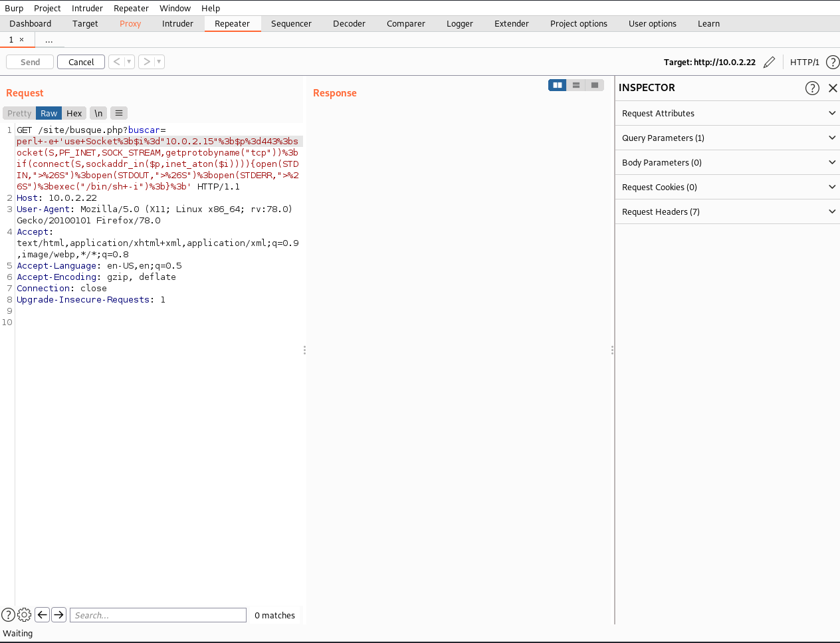Click the HTTP/1 protocol label

pyautogui.click(x=805, y=62)
